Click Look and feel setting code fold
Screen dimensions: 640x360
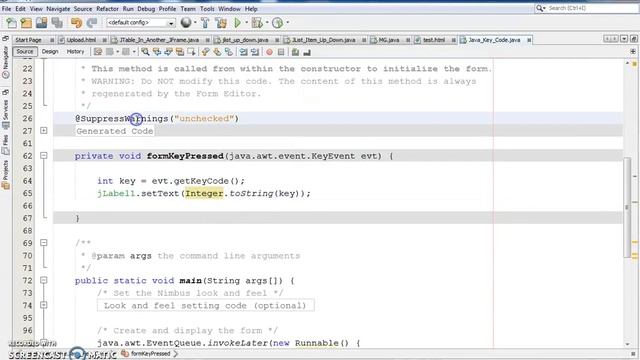pos(205,305)
